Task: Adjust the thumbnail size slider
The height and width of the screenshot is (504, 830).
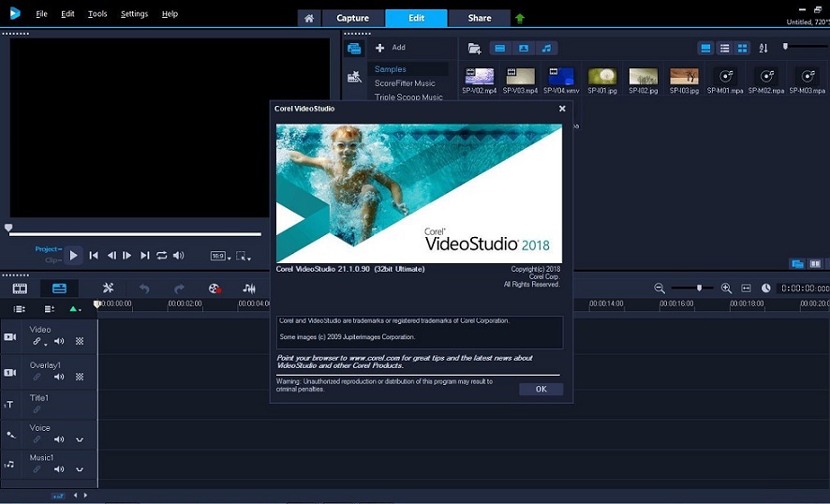Action: [x=785, y=47]
